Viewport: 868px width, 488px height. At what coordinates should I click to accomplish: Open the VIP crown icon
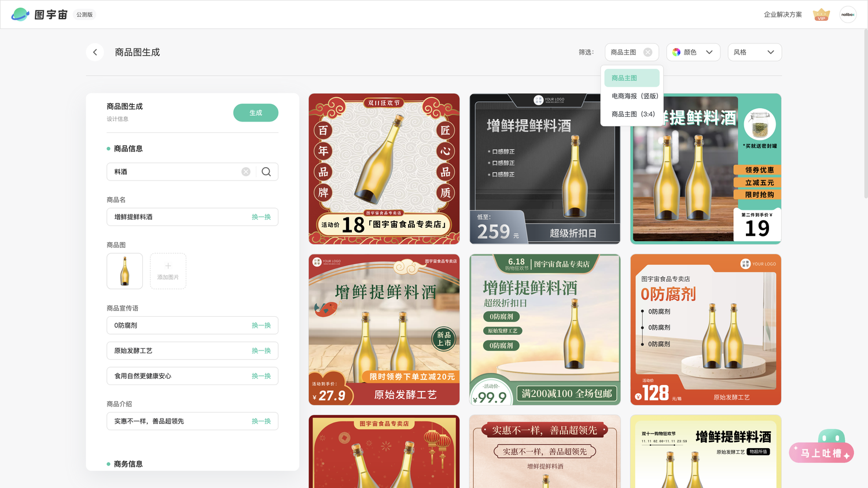pyautogui.click(x=821, y=14)
